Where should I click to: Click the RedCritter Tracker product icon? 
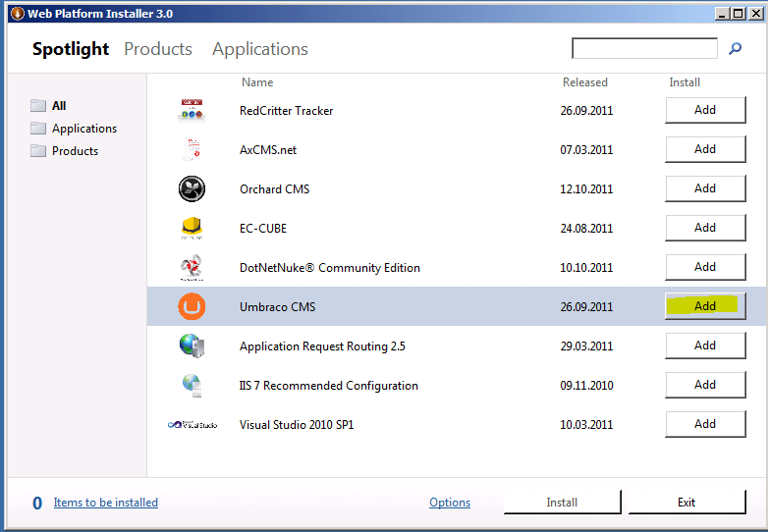click(x=192, y=110)
